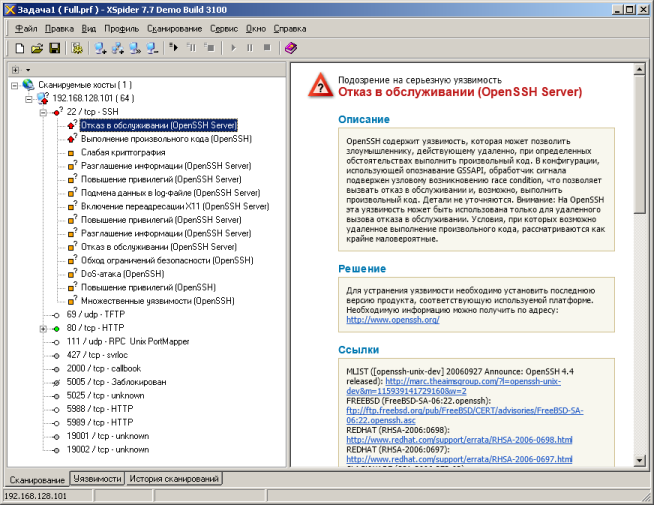
Task: Save the task with the floppy disk icon
Action: [55, 48]
